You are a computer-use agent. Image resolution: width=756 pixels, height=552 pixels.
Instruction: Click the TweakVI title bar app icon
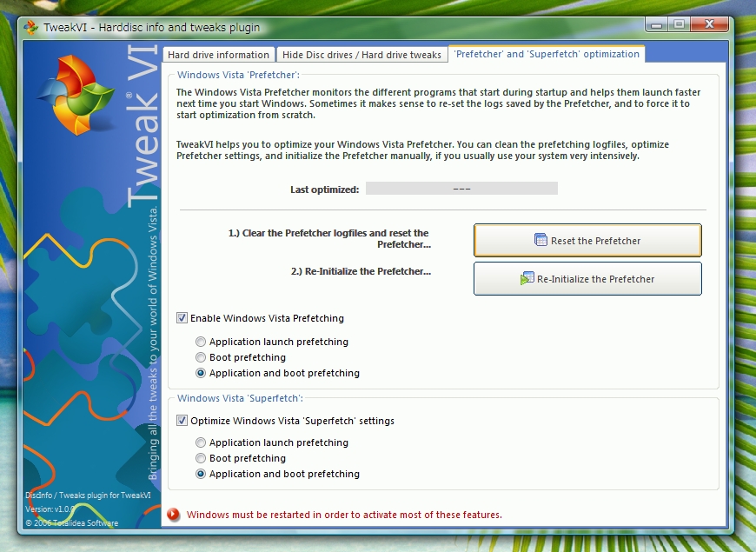pos(31,28)
